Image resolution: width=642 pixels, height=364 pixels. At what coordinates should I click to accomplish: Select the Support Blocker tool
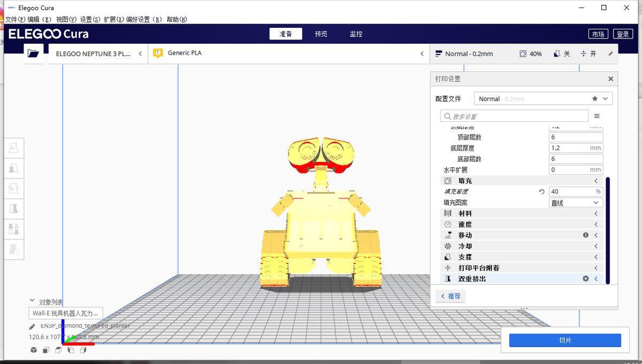(x=14, y=249)
